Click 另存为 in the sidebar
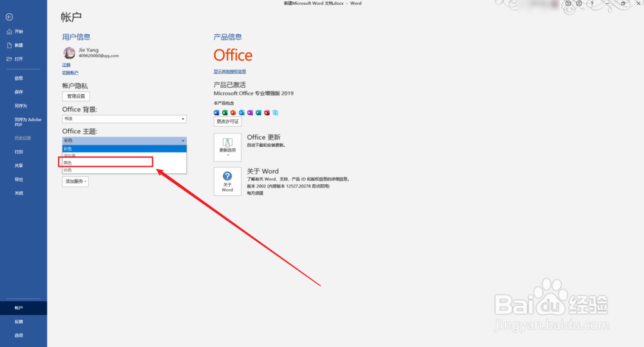Image resolution: width=644 pixels, height=347 pixels. point(21,106)
